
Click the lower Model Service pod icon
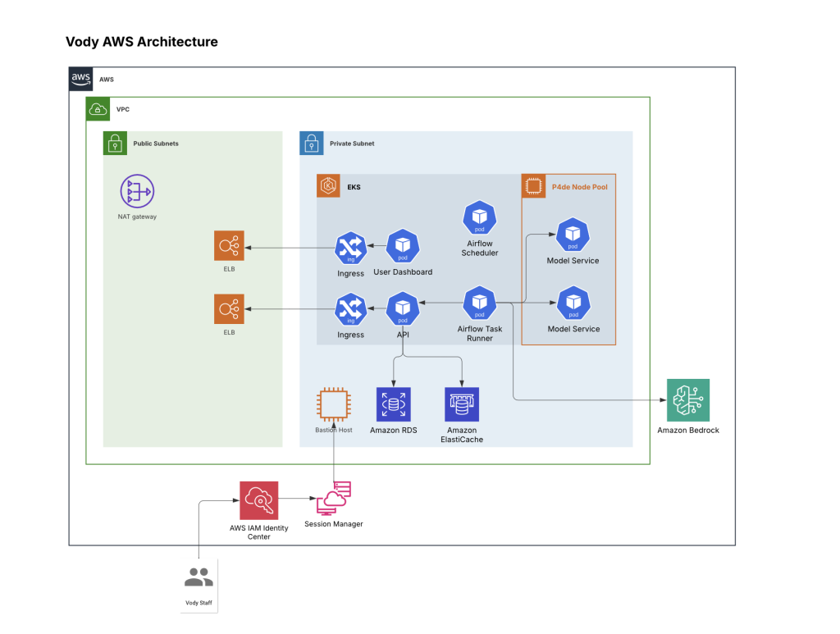coord(573,303)
